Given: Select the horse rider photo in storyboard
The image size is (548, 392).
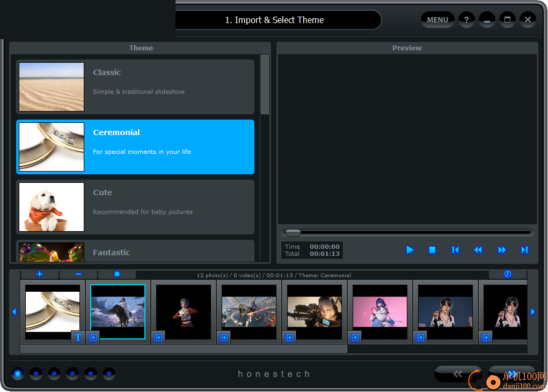Looking at the screenshot, I should [118, 312].
